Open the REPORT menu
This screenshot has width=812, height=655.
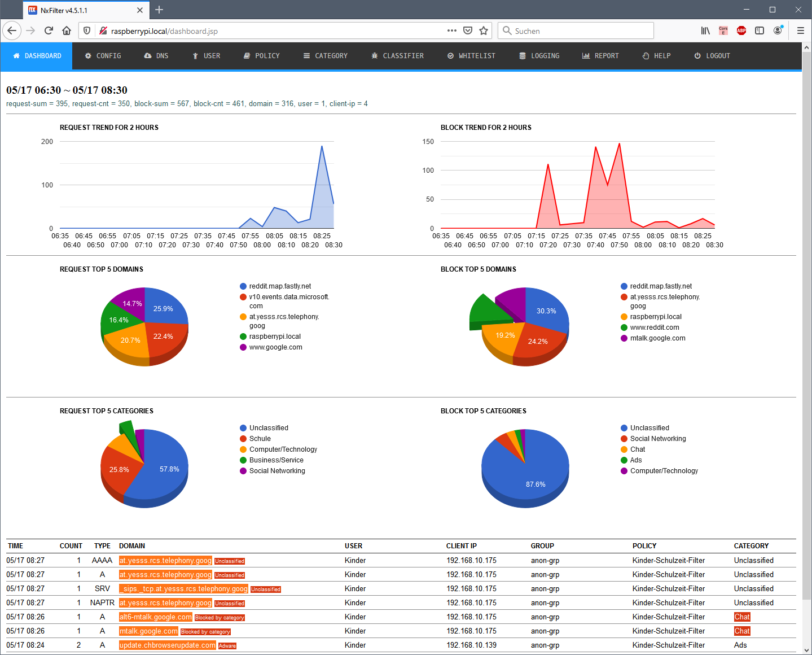pos(601,56)
